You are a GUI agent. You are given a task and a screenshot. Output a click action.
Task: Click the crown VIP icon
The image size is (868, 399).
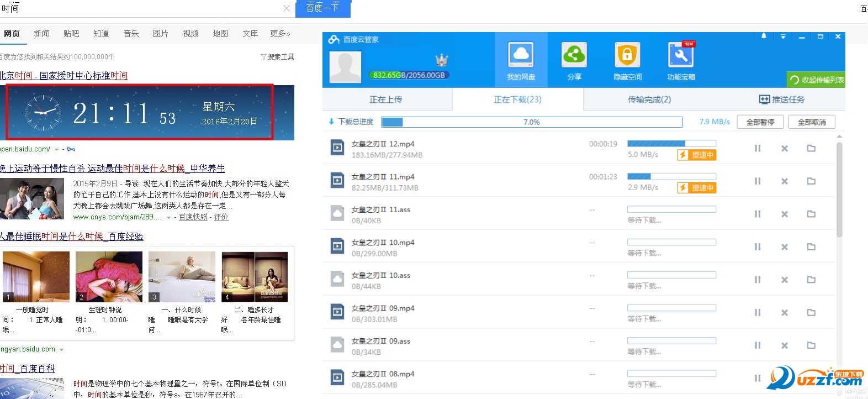(442, 60)
